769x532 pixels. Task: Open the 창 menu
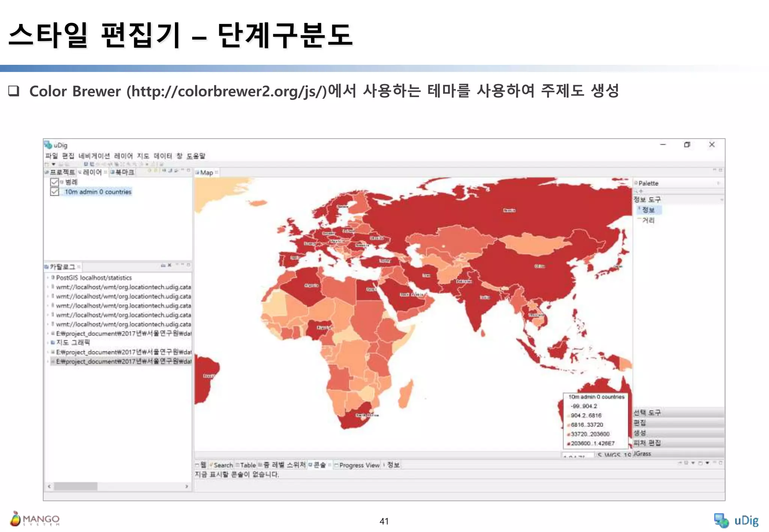pyautogui.click(x=179, y=156)
